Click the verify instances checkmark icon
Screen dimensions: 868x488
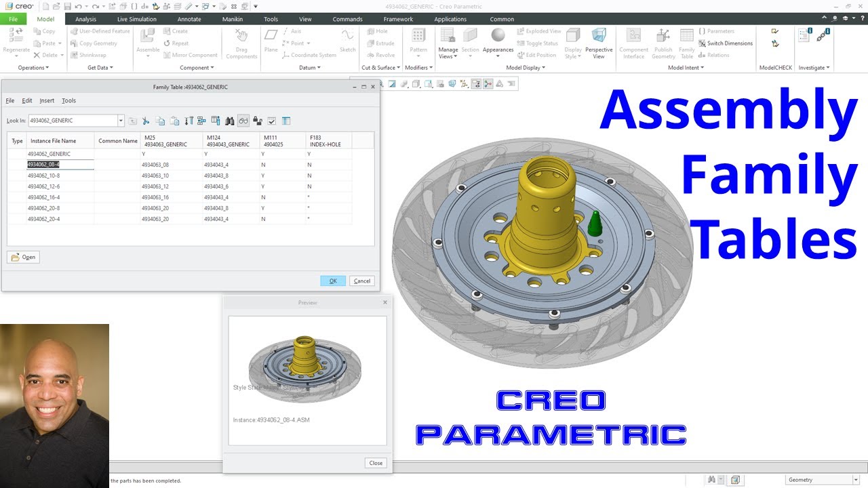pyautogui.click(x=271, y=121)
